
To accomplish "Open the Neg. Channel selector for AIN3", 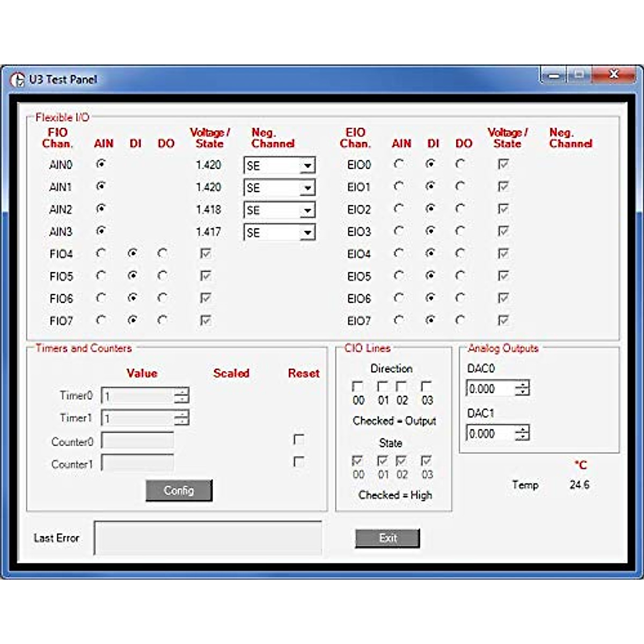I will [x=307, y=232].
